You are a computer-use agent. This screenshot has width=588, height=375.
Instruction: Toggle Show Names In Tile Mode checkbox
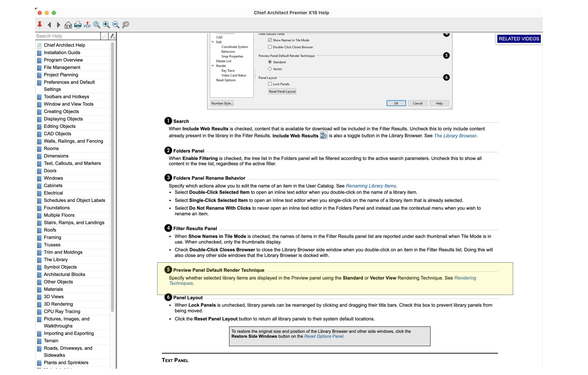(x=270, y=40)
